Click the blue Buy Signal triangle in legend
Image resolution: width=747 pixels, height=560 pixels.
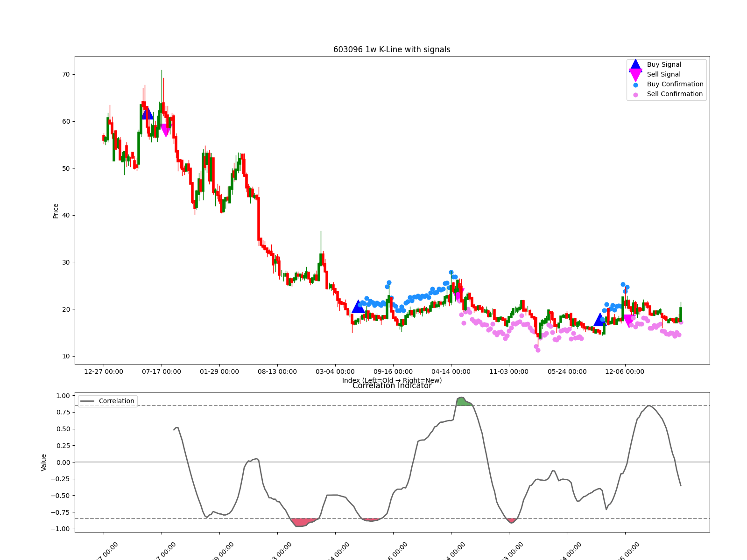pos(635,65)
